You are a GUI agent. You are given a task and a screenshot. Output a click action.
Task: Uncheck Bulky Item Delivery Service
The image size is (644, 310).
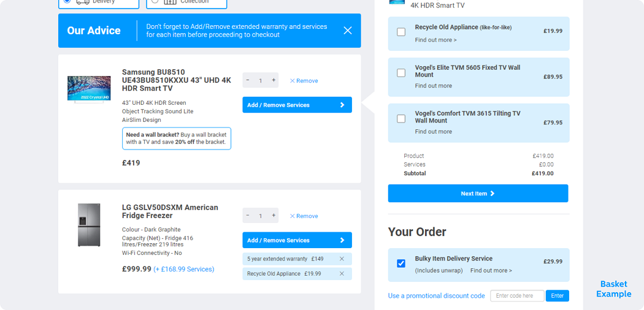(x=401, y=263)
